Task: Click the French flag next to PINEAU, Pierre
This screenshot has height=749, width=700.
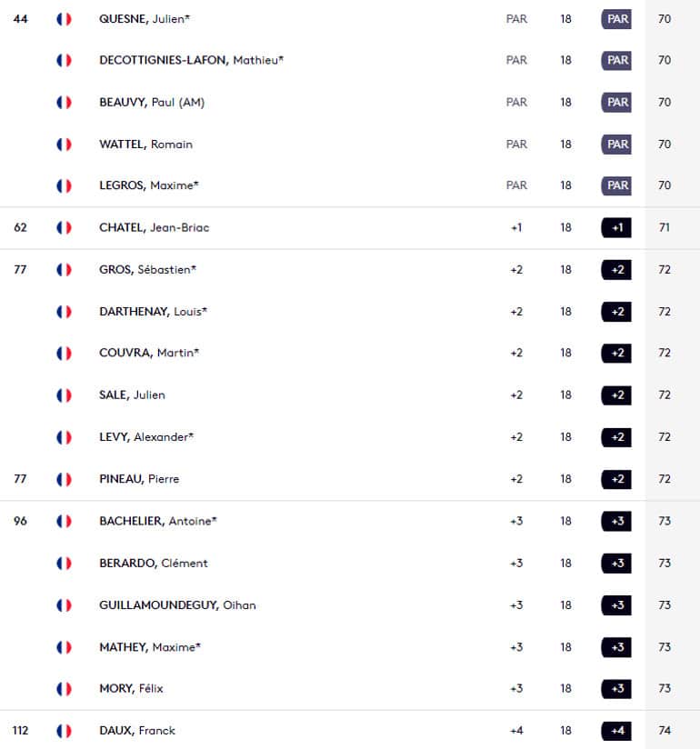Action: coord(64,479)
